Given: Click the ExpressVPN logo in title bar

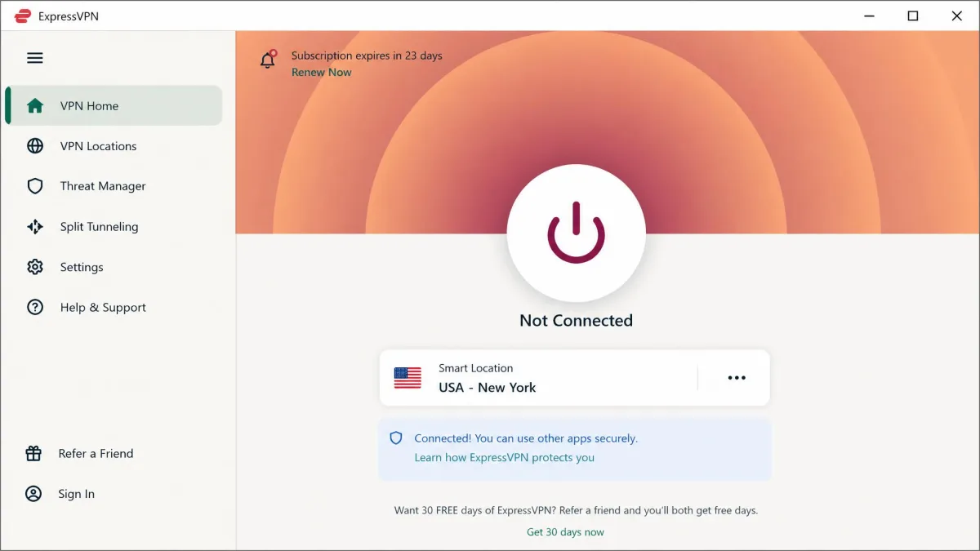Looking at the screenshot, I should pyautogui.click(x=23, y=16).
